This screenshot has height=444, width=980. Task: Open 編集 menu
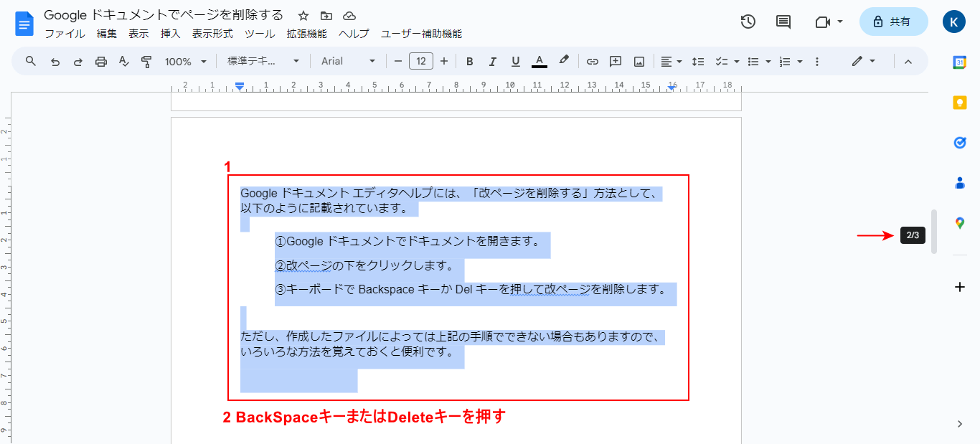107,34
